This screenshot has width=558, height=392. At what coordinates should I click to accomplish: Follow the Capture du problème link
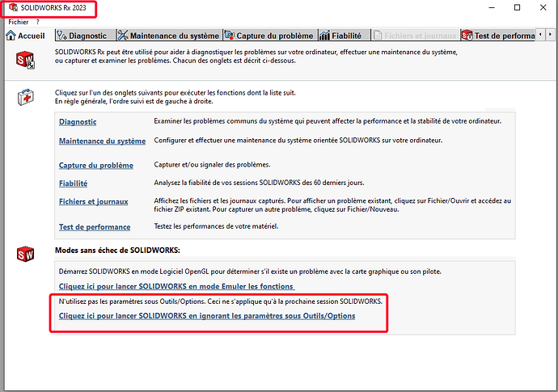(95, 166)
